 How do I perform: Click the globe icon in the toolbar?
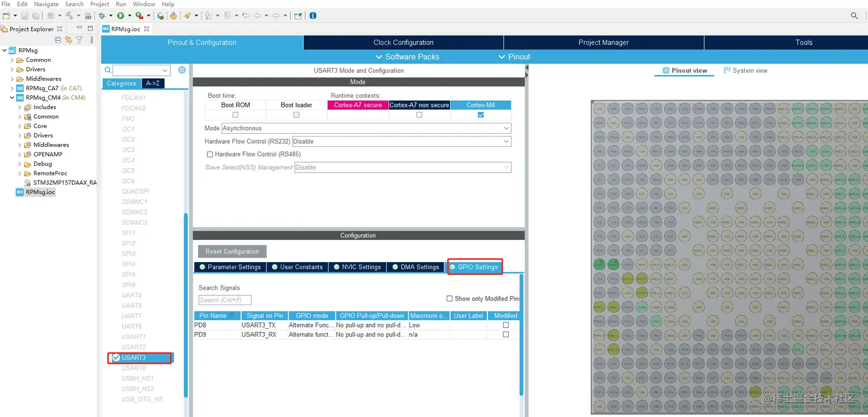pos(160,16)
